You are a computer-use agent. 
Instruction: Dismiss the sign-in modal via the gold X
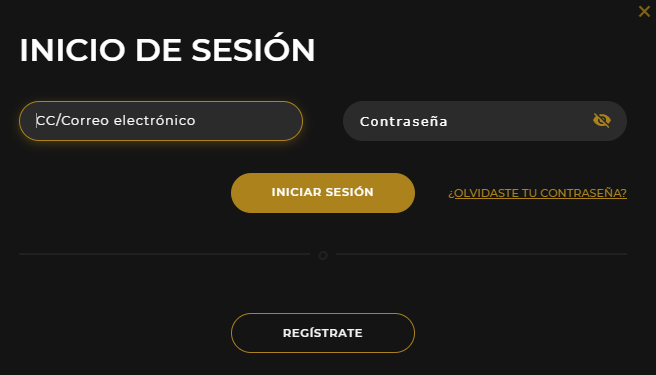[644, 11]
